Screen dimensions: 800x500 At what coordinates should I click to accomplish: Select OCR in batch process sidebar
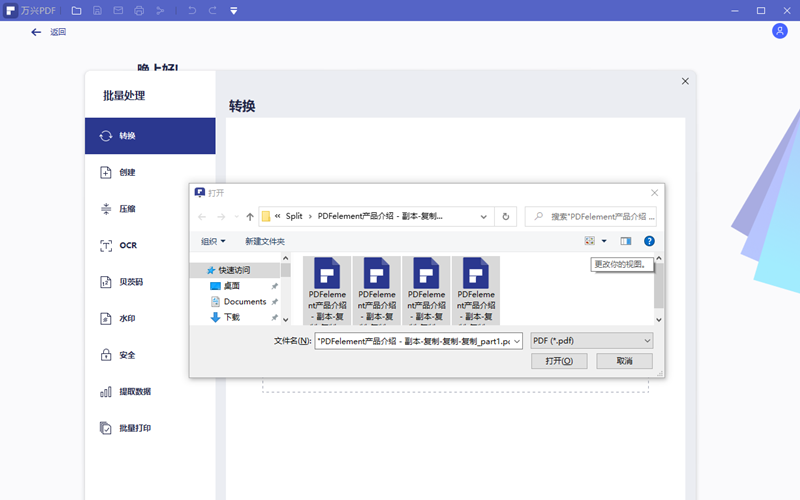tap(127, 245)
